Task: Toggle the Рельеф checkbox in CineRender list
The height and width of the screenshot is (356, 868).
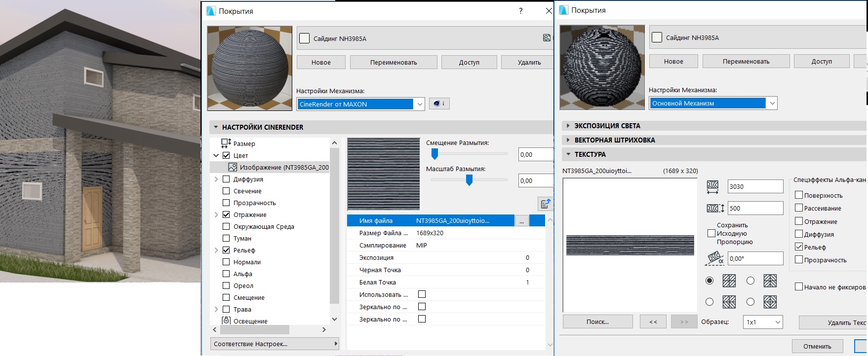Action: coord(226,250)
